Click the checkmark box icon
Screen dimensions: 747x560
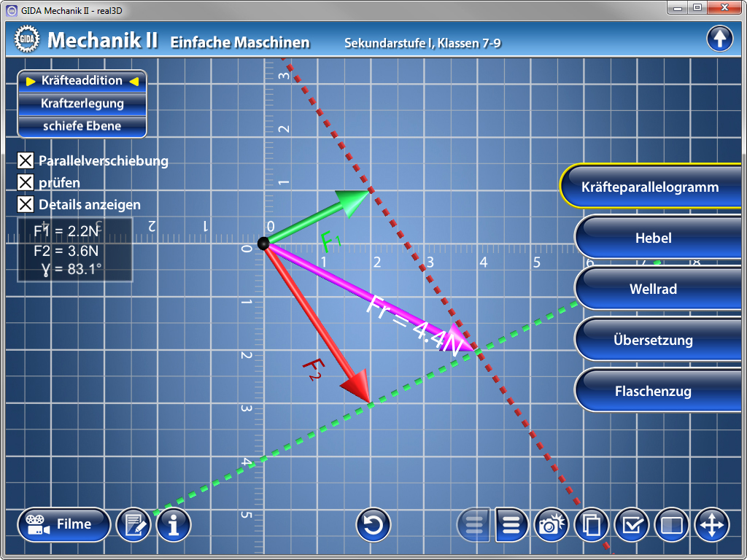(632, 525)
